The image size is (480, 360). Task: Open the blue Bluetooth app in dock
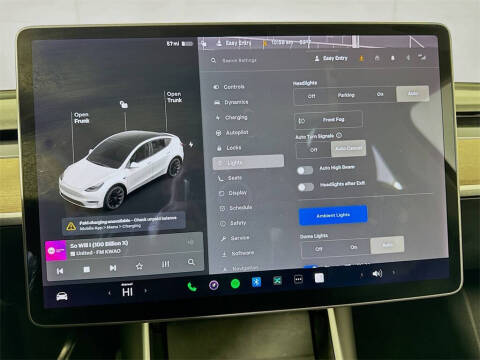point(256,282)
